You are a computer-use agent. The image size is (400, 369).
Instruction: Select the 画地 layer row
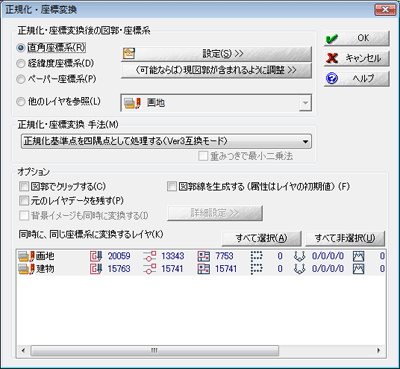[201, 256]
